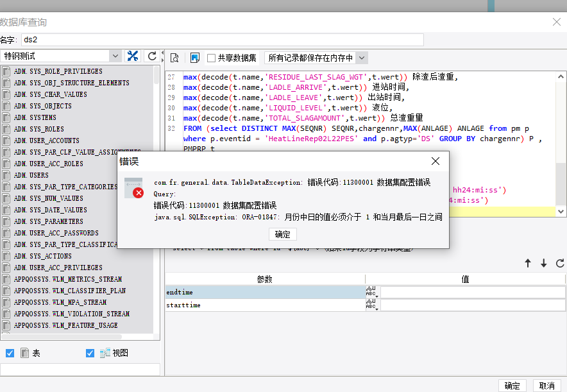
Task: Click SQL line 30 with LIQUID_LEVEL
Action: click(288, 108)
